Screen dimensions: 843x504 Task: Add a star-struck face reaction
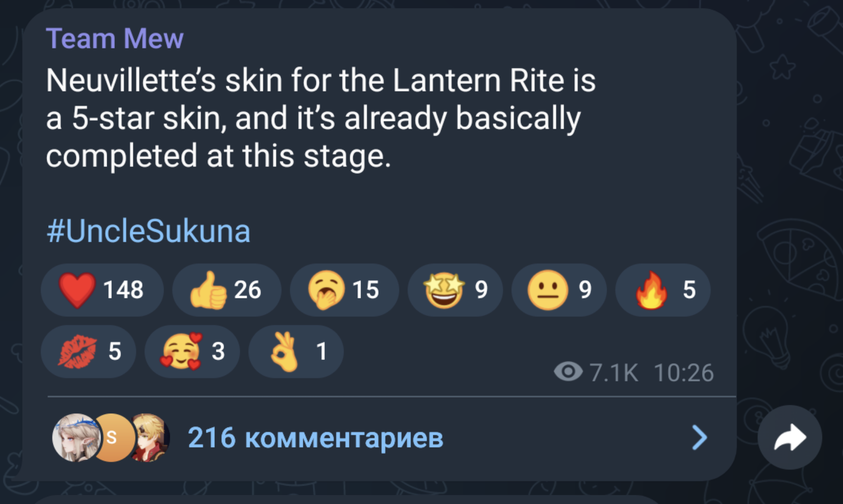pos(455,290)
